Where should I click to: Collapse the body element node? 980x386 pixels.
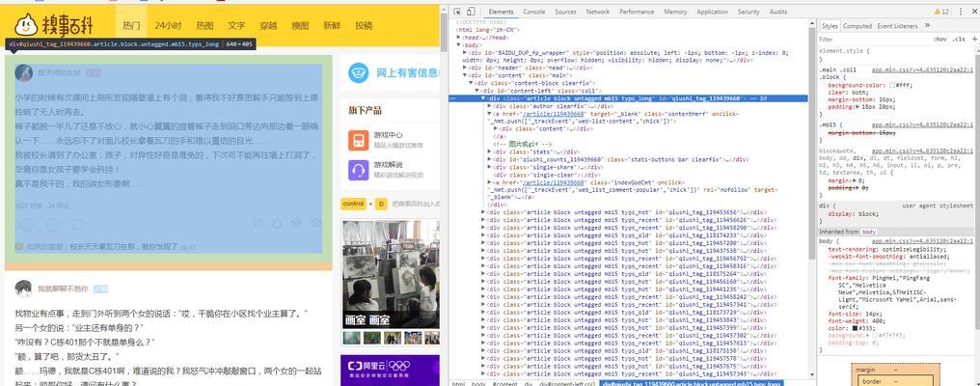point(460,45)
